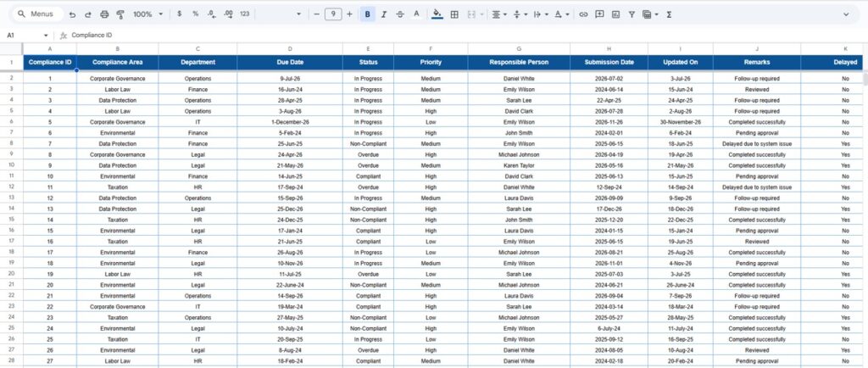The height and width of the screenshot is (368, 868).
Task: Open the merge type dropdown arrow
Action: pos(481,14)
